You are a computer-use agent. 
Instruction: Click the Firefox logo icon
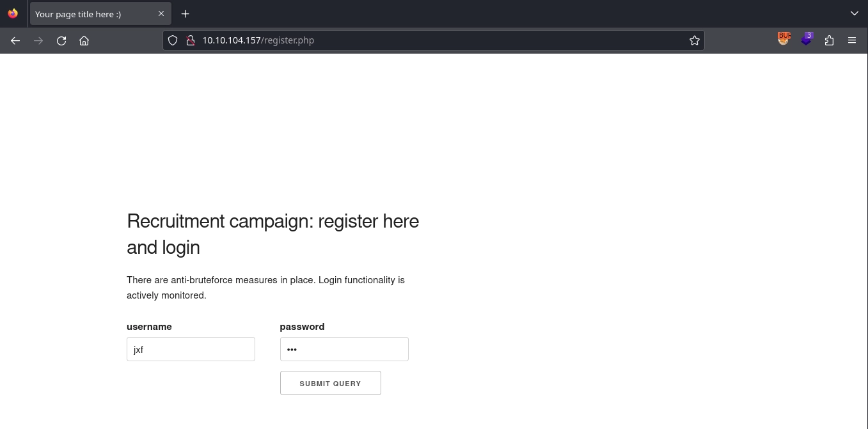tap(13, 13)
